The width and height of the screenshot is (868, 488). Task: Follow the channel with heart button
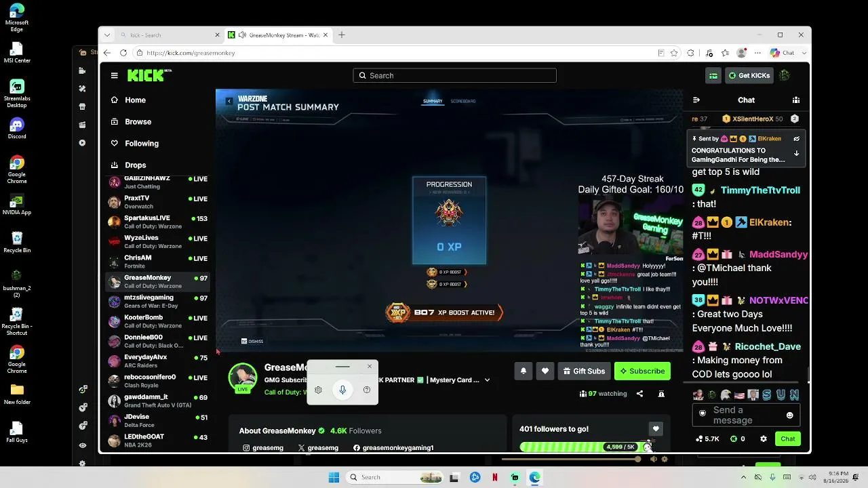(545, 371)
